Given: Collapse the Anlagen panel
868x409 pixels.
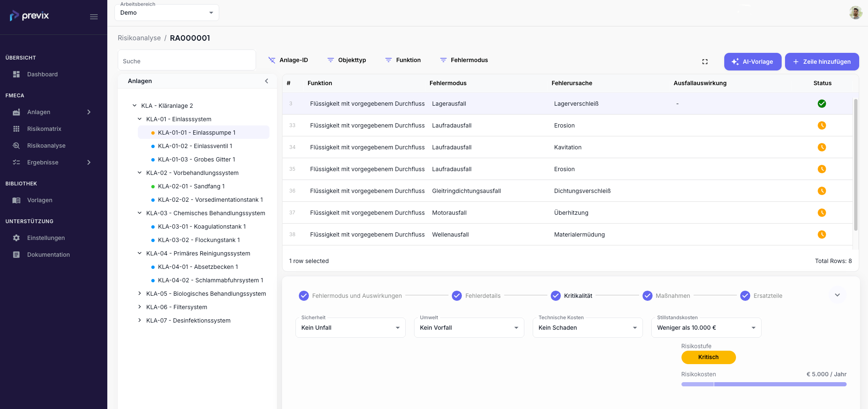Looking at the screenshot, I should point(267,81).
